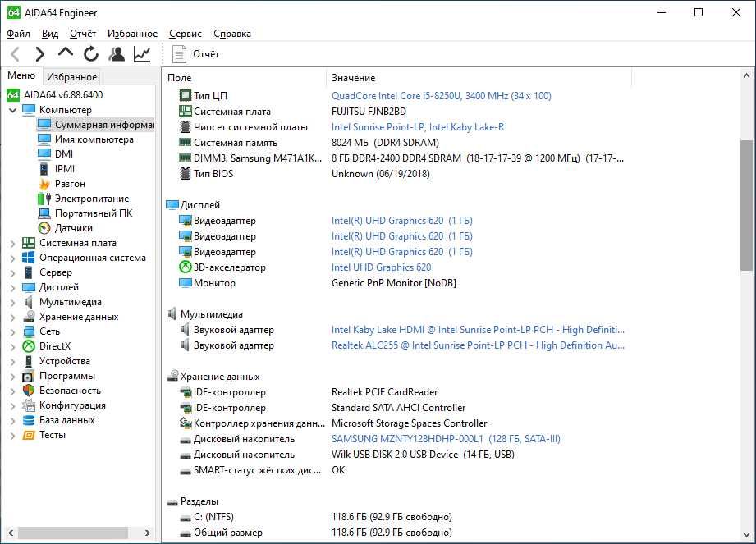Click the Тесты icon in tree
This screenshot has height=544, width=756.
click(x=29, y=435)
